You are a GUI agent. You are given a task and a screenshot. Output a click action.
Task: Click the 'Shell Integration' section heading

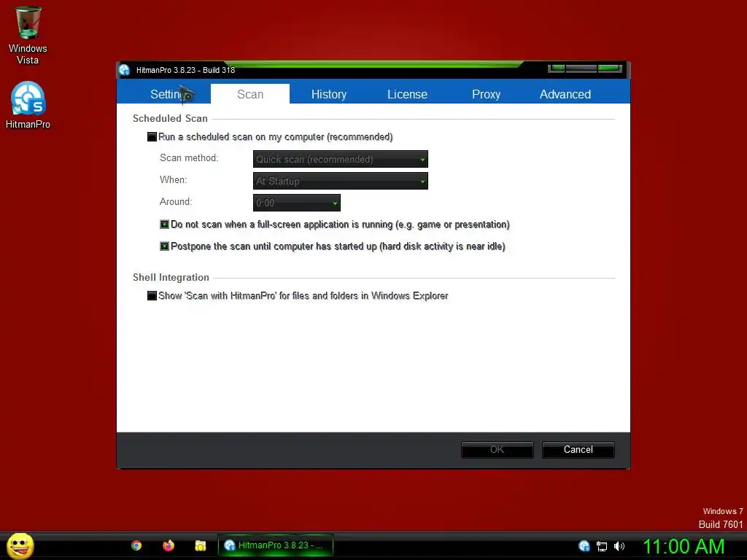(x=171, y=278)
